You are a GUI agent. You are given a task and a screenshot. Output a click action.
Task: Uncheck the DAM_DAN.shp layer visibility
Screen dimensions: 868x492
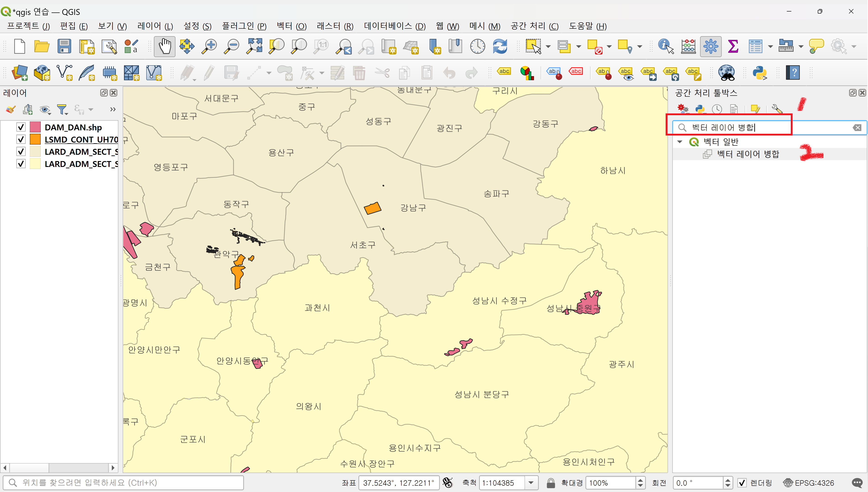click(21, 127)
